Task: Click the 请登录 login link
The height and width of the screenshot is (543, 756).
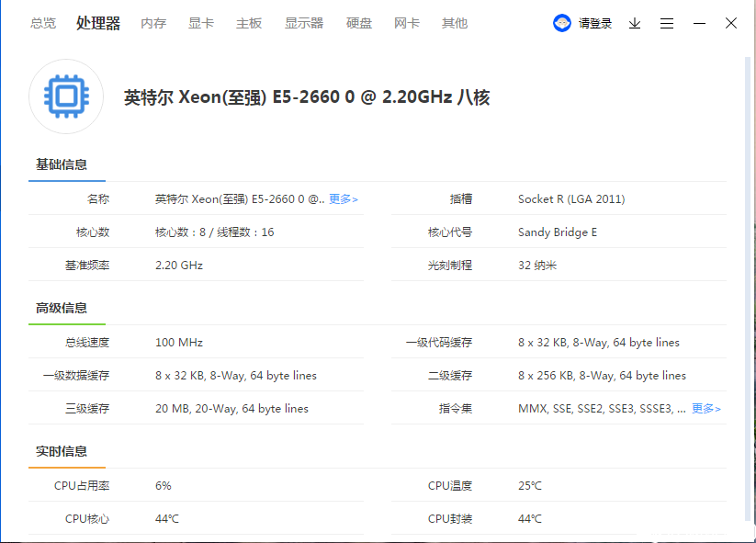Action: (595, 23)
